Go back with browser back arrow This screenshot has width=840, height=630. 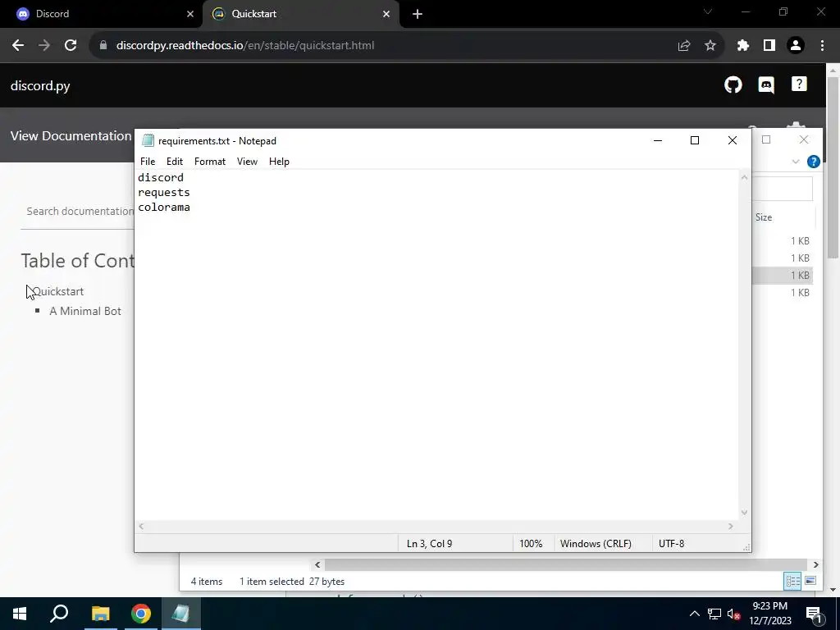pos(18,46)
